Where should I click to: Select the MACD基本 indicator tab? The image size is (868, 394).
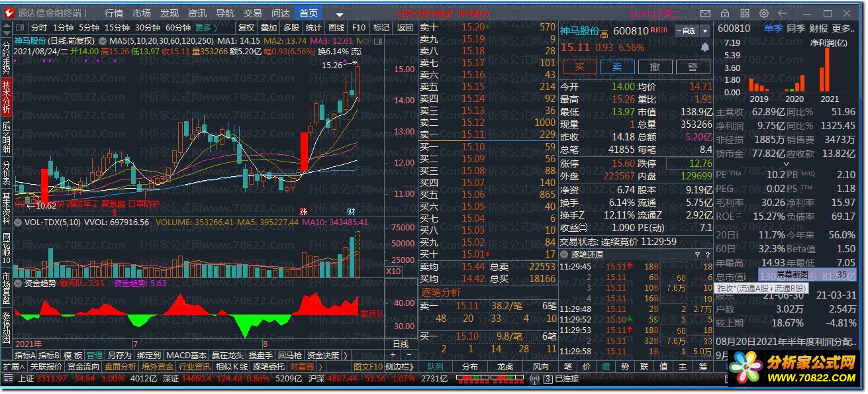click(186, 356)
